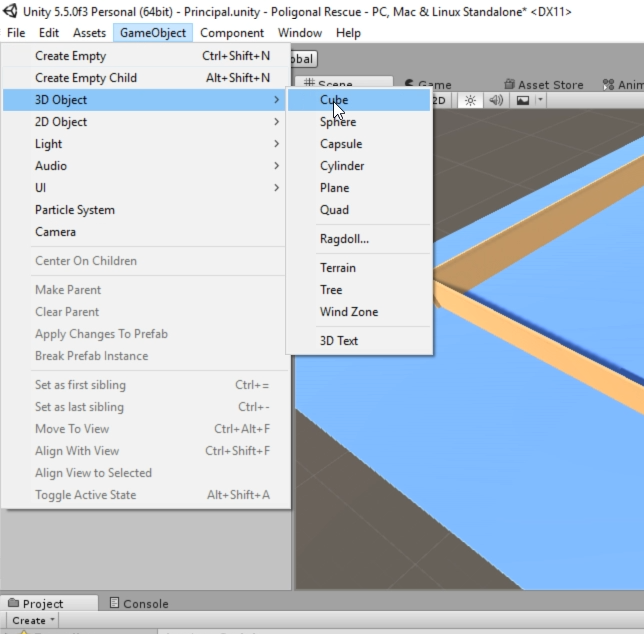
Task: Click the Scene tab grid icon
Action: [x=309, y=82]
